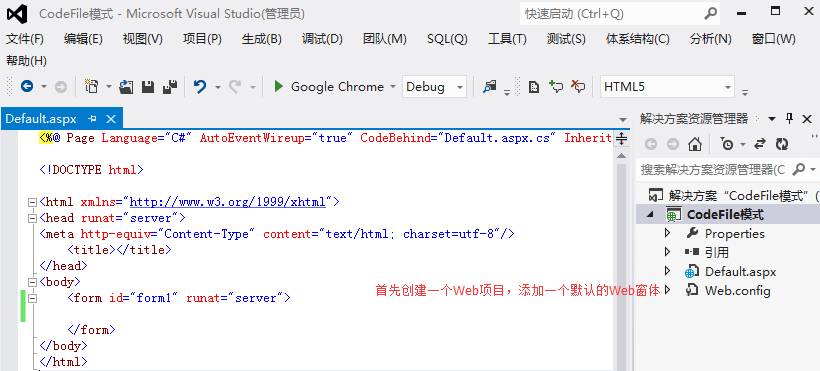Click the comment selection icon with green plus
Viewport: 820px width, 371px height.
tap(556, 86)
